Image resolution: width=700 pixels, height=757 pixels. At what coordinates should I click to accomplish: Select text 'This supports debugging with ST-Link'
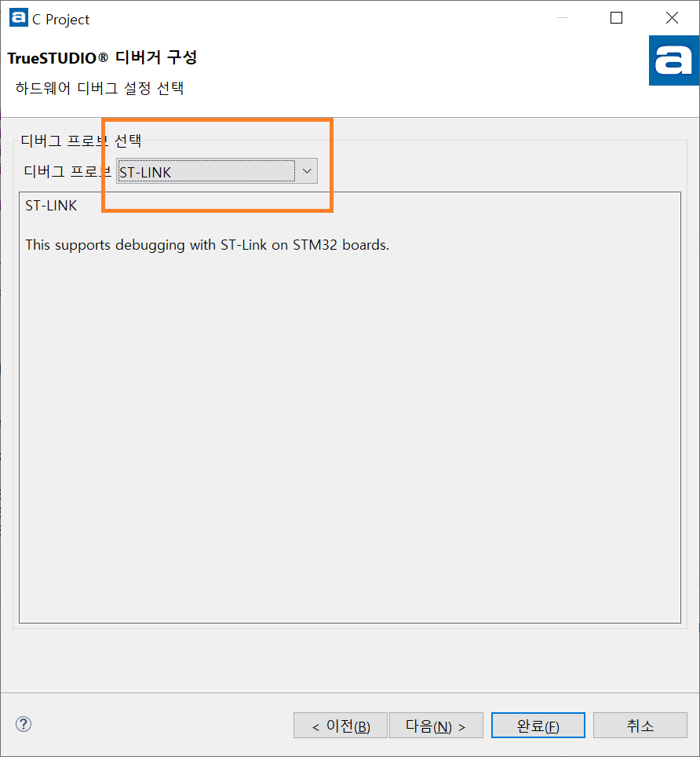click(146, 245)
